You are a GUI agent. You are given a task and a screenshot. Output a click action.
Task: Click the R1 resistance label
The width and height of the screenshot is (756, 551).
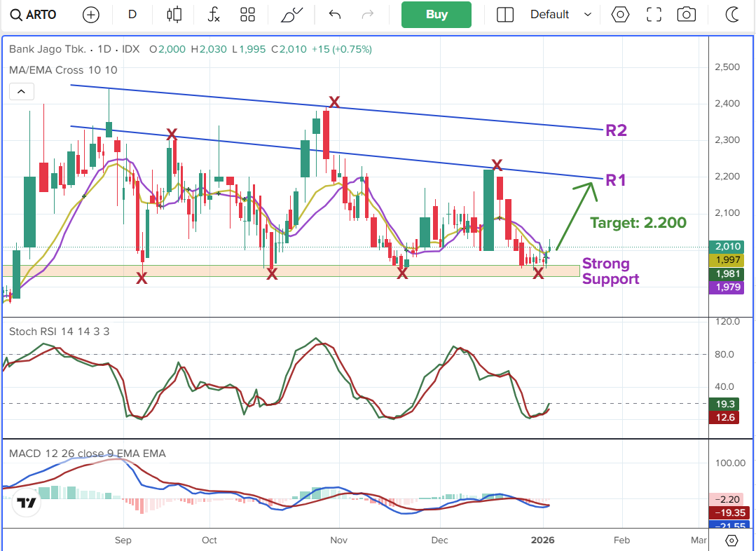tap(616, 180)
